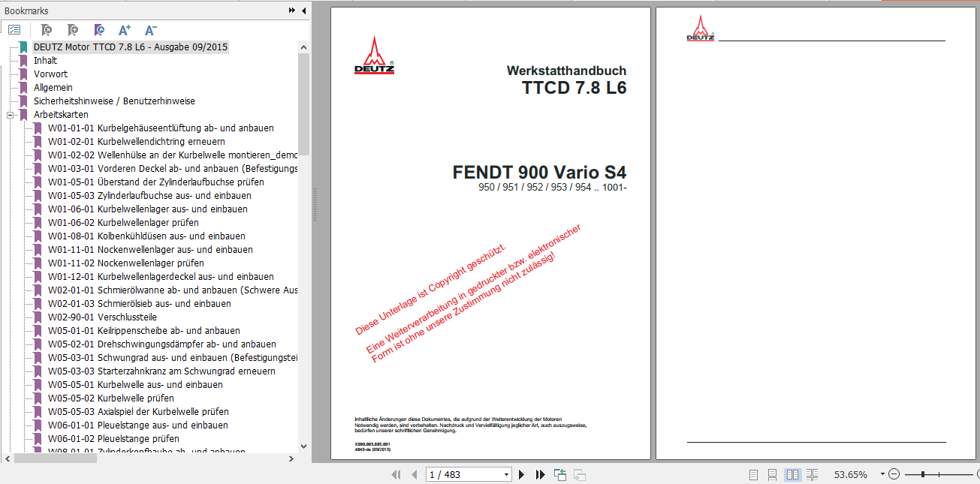Click the TTCD 7.8 L6 title on page

tap(574, 88)
